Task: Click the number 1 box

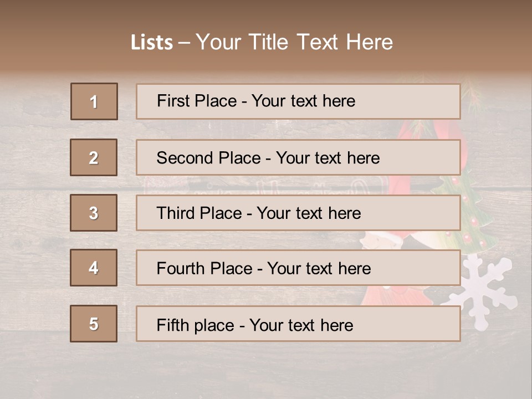Action: (94, 101)
